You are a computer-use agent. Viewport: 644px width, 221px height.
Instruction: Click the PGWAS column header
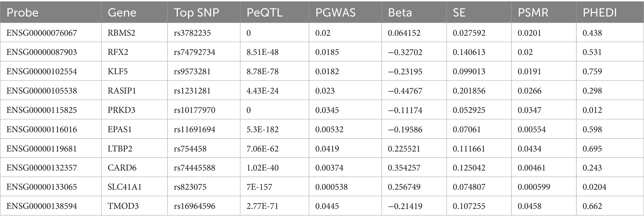(x=335, y=13)
